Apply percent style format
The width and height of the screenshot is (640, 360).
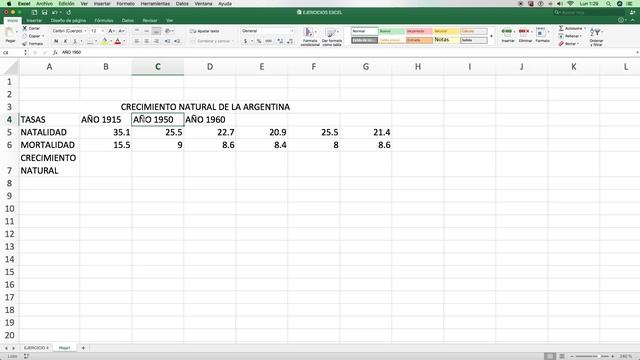pos(259,41)
